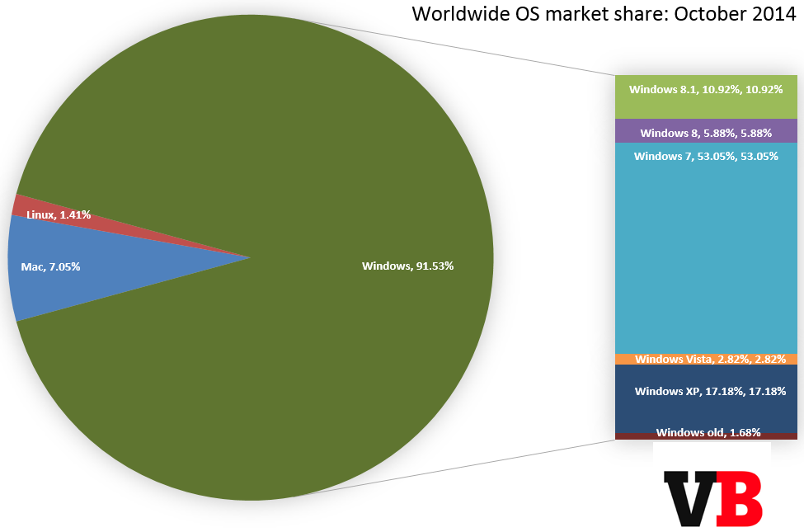Click the 'Windows 8, 5.88%' bar label
804x532 pixels.
[706, 134]
